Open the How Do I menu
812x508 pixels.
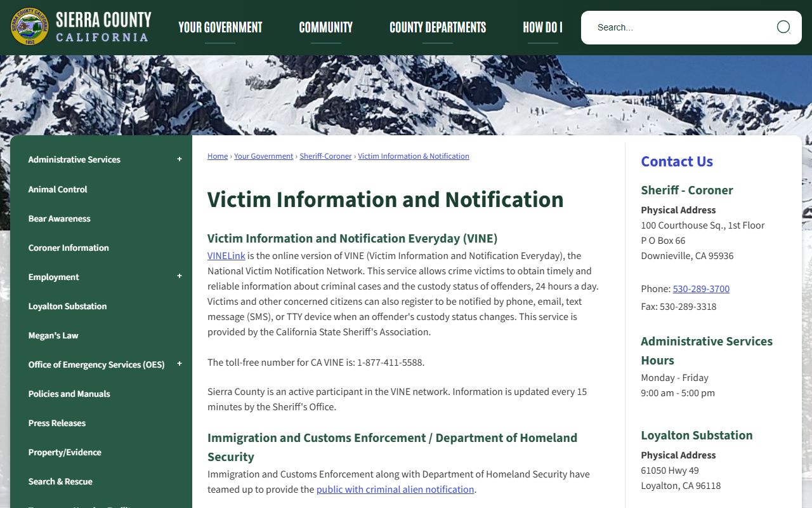point(542,27)
